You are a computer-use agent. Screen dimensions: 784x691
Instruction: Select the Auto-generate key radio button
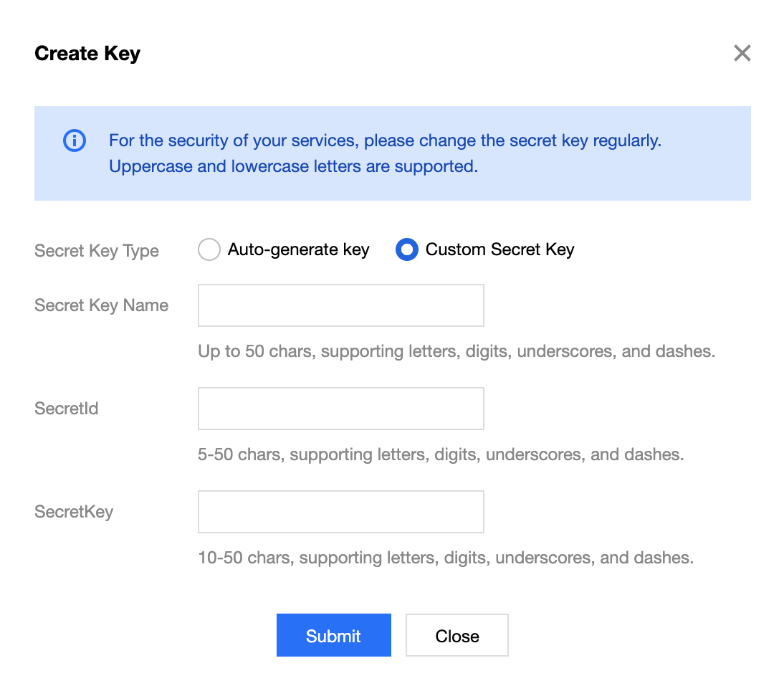pyautogui.click(x=209, y=249)
